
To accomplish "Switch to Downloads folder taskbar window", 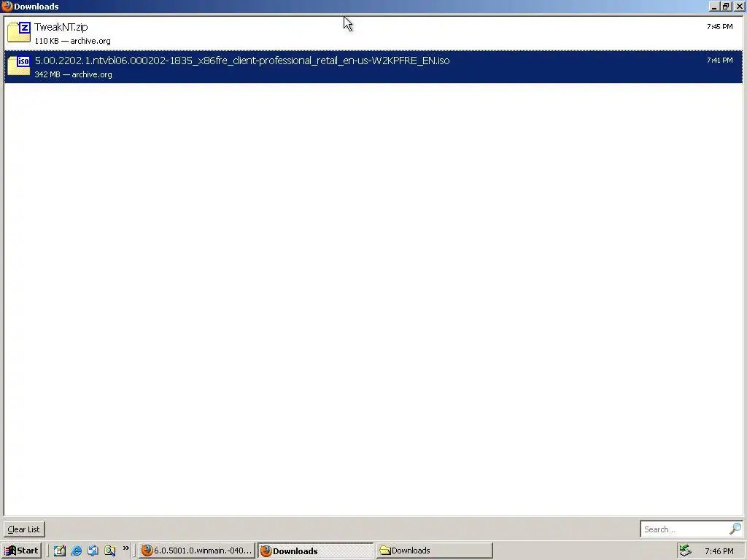I will coord(435,551).
